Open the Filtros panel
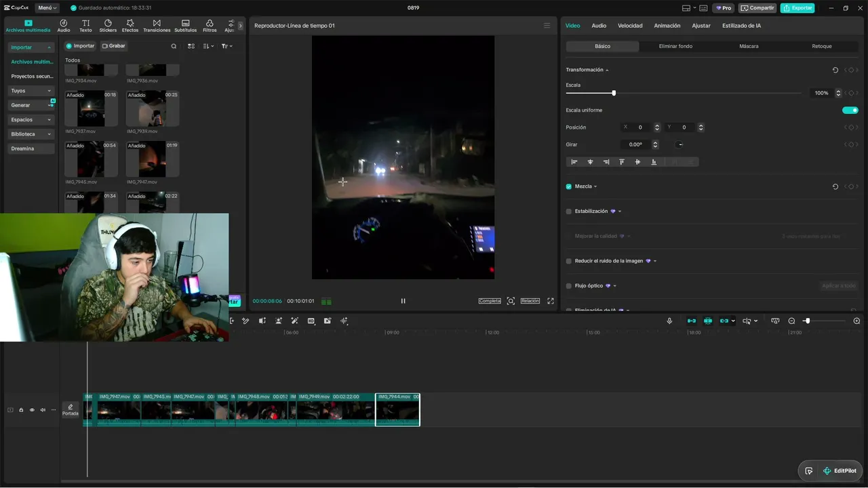868x488 pixels. 210,26
